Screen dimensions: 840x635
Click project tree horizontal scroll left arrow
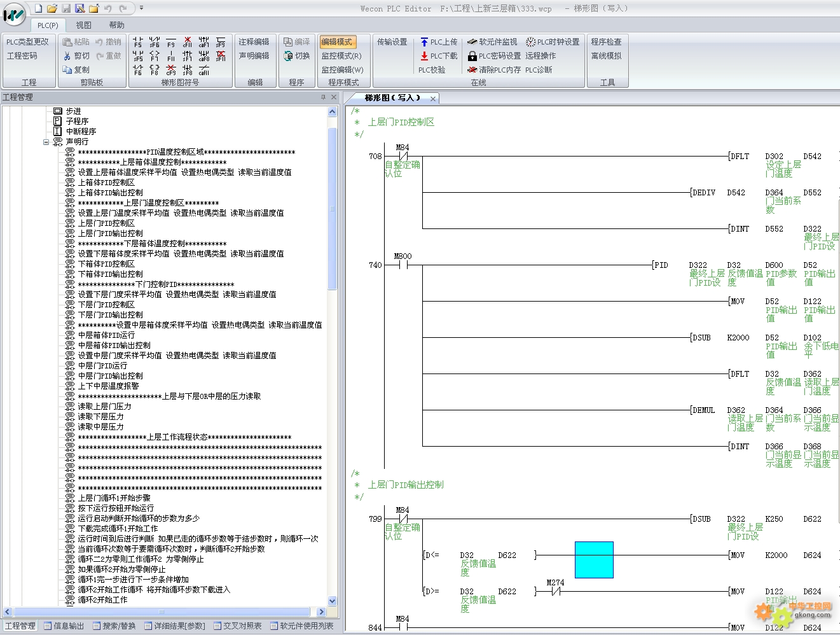click(x=8, y=611)
